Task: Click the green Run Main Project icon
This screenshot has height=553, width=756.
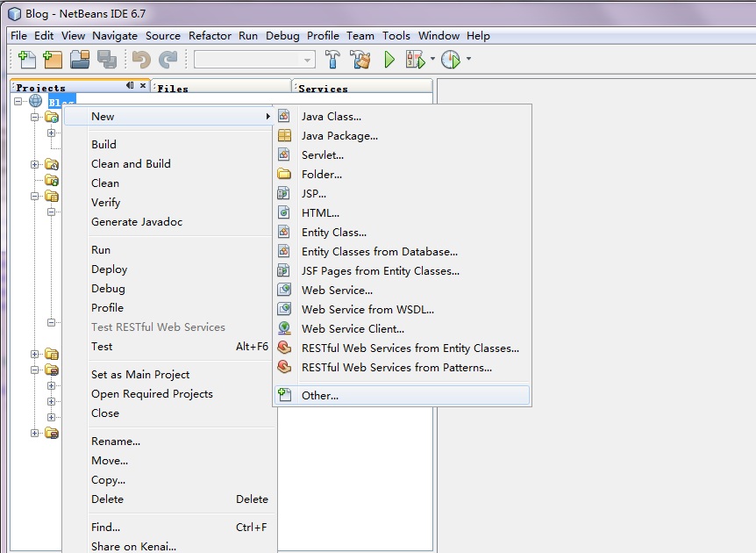Action: point(389,60)
